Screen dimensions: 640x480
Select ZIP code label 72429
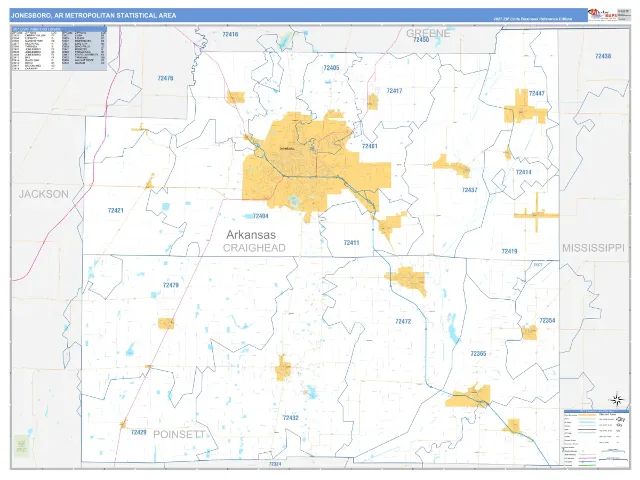(138, 432)
